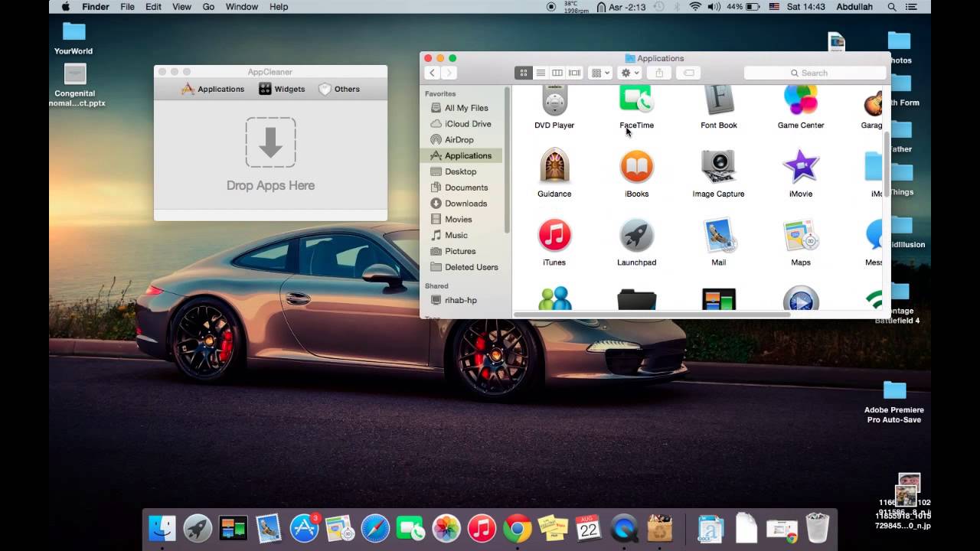Viewport: 980px width, 551px height.
Task: Click AppCleaner icon in the Dock
Action: [660, 528]
